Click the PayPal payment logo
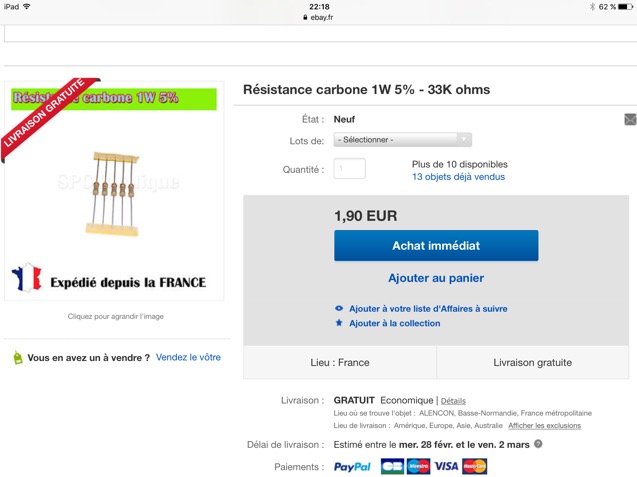The height and width of the screenshot is (477, 637). [352, 466]
